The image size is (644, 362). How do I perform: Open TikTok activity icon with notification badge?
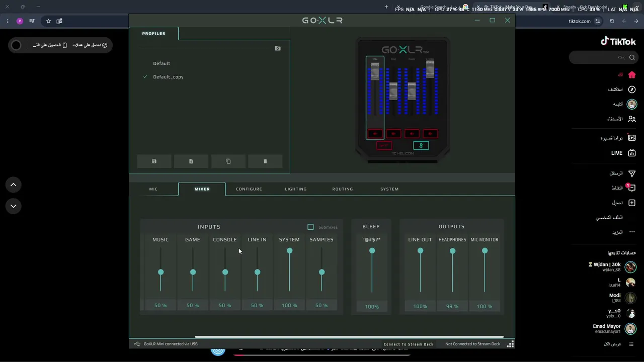tap(632, 188)
